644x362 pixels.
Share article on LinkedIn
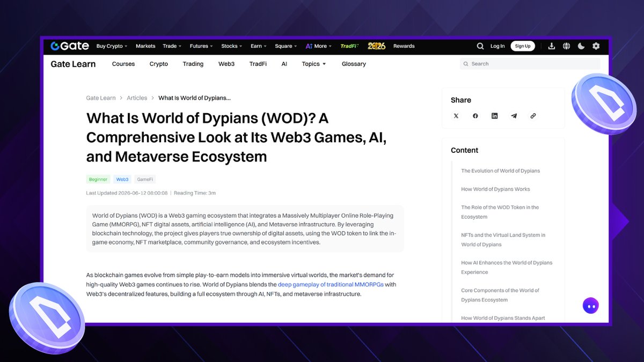click(x=495, y=116)
